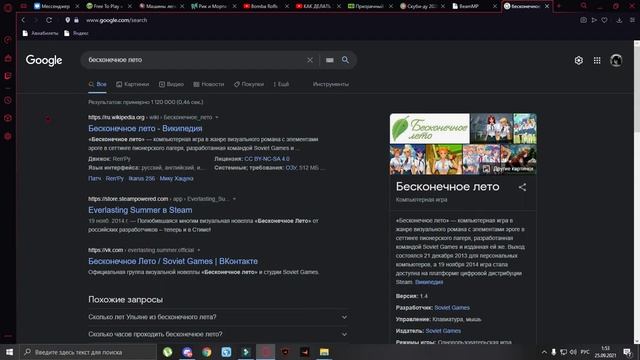
Task: Open the Покупки search tab
Action: [249, 84]
